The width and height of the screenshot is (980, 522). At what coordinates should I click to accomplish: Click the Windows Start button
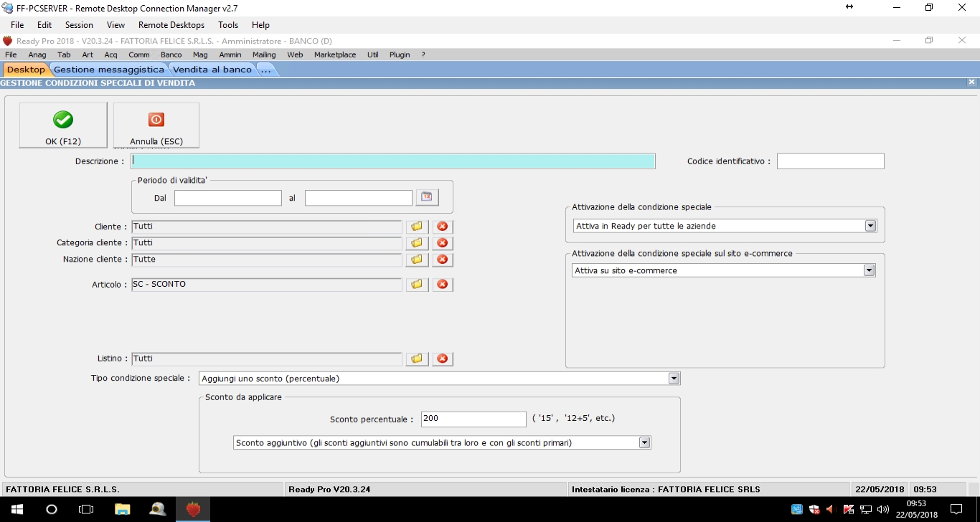tap(17, 509)
